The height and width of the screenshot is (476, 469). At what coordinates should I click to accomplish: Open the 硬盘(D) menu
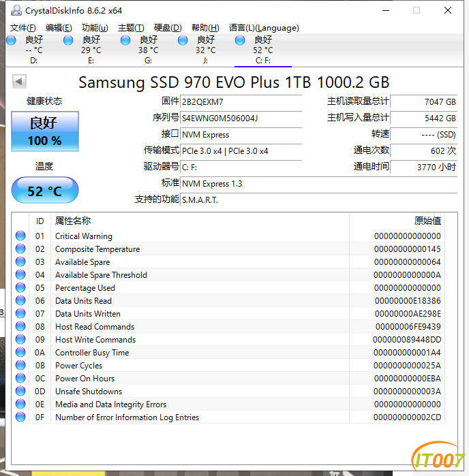pos(168,28)
